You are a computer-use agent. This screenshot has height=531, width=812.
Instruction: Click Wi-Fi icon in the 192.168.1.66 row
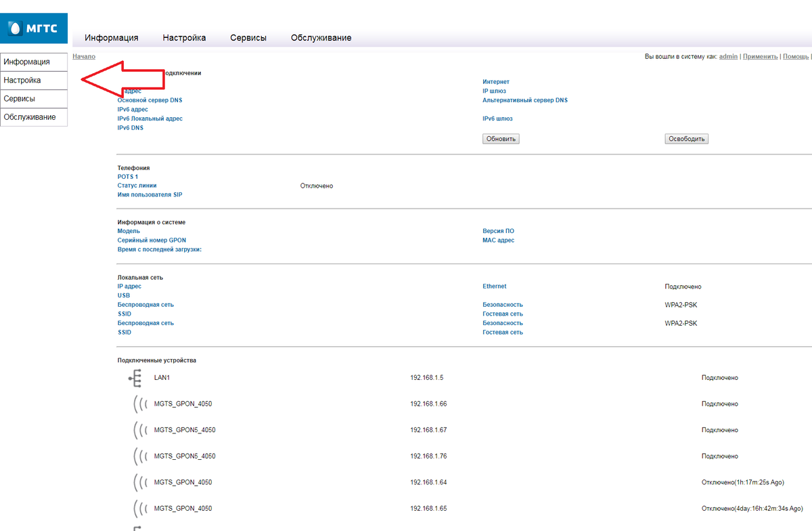(x=140, y=404)
